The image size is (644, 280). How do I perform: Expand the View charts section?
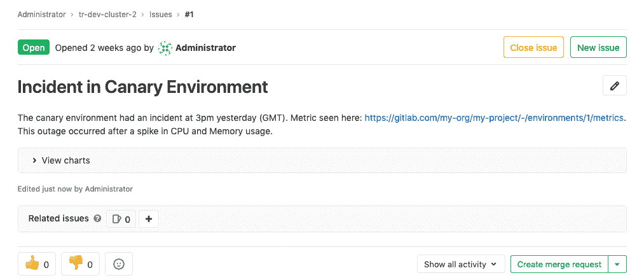pos(62,160)
